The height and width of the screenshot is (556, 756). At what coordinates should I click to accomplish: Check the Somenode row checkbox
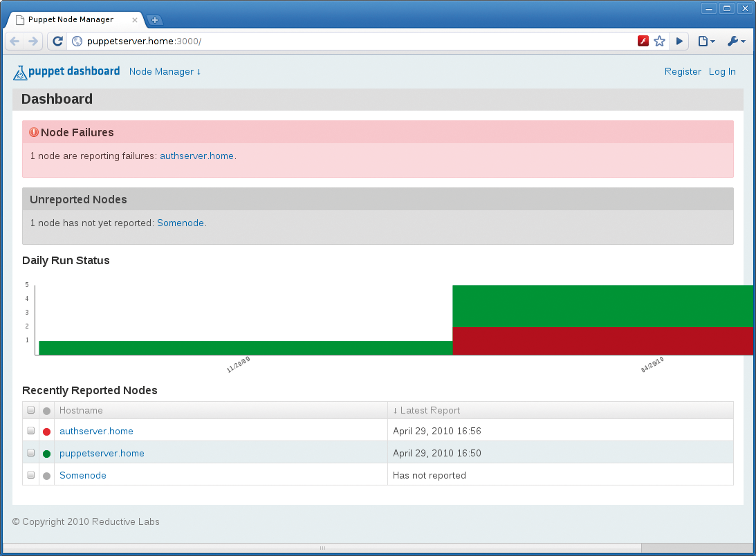(x=31, y=475)
